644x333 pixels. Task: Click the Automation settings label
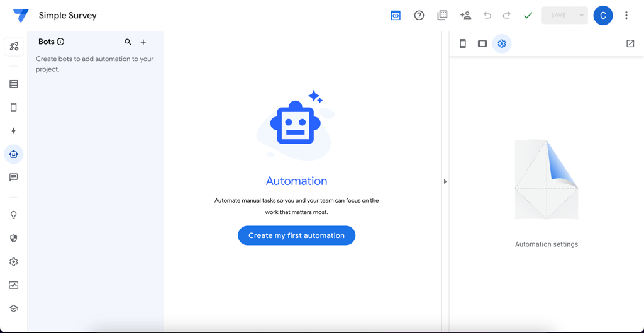[x=547, y=244]
